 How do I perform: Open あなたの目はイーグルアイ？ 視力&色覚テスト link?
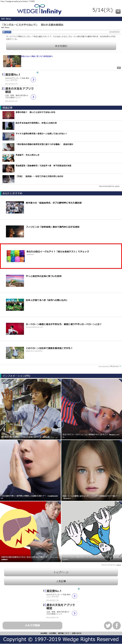[x=58, y=252]
